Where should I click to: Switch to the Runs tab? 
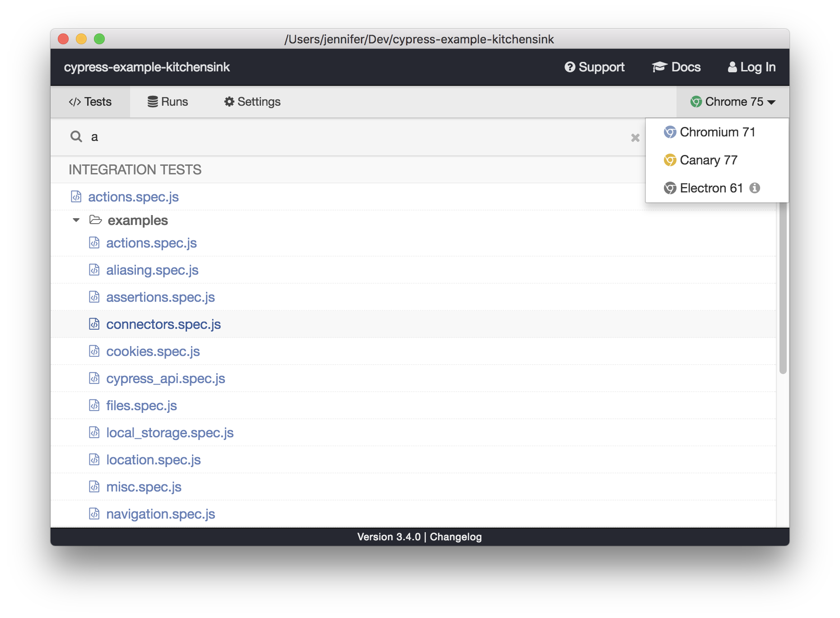tap(168, 102)
